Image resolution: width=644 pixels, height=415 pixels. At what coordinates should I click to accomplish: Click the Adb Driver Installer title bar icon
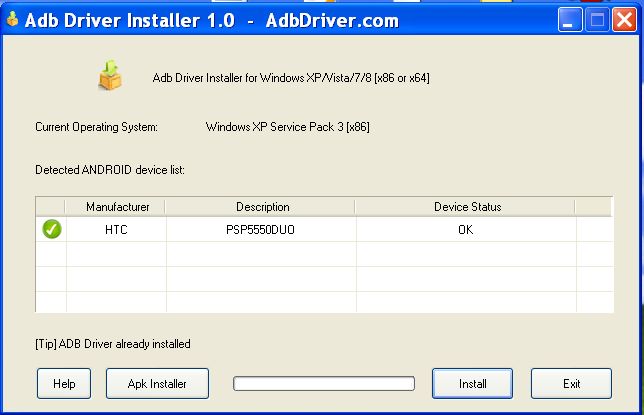click(x=11, y=20)
